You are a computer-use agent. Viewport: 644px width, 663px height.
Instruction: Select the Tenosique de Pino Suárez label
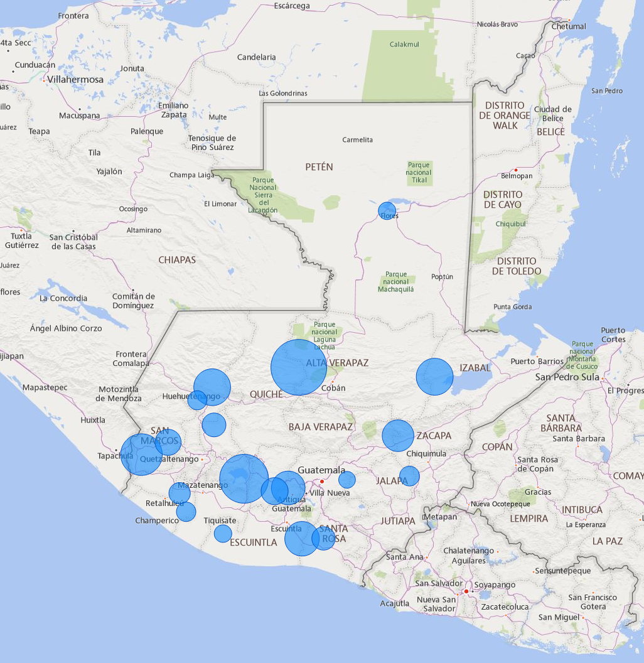[212, 143]
